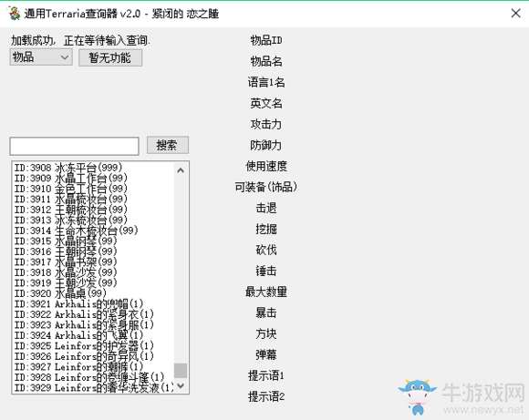The height and width of the screenshot is (420, 529).
Task: Select item ID:3915 水晶钢琴
Action: coord(66,241)
